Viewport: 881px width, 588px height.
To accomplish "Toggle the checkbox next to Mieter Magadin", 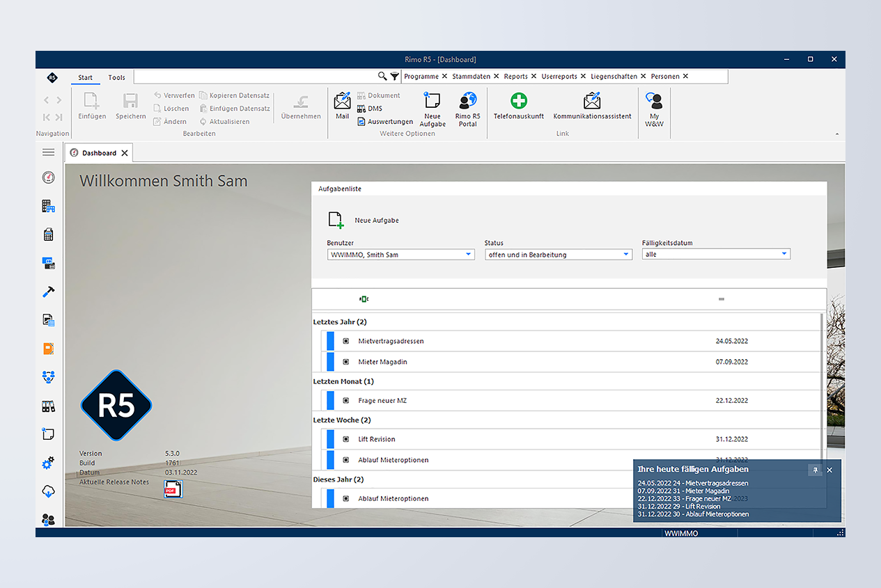I will click(345, 362).
